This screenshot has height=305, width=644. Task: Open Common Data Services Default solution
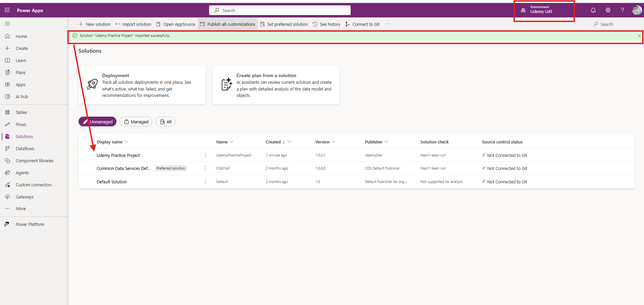[123, 168]
